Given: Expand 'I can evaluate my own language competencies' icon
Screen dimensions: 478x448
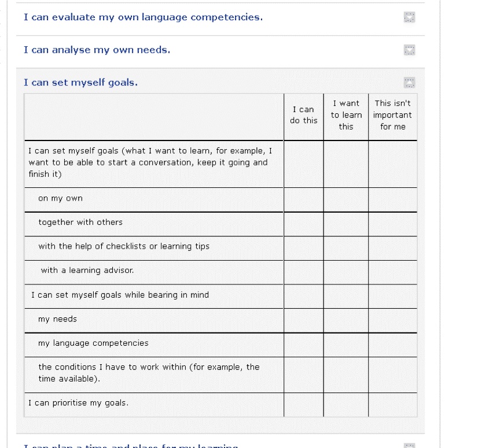Looking at the screenshot, I should [409, 18].
